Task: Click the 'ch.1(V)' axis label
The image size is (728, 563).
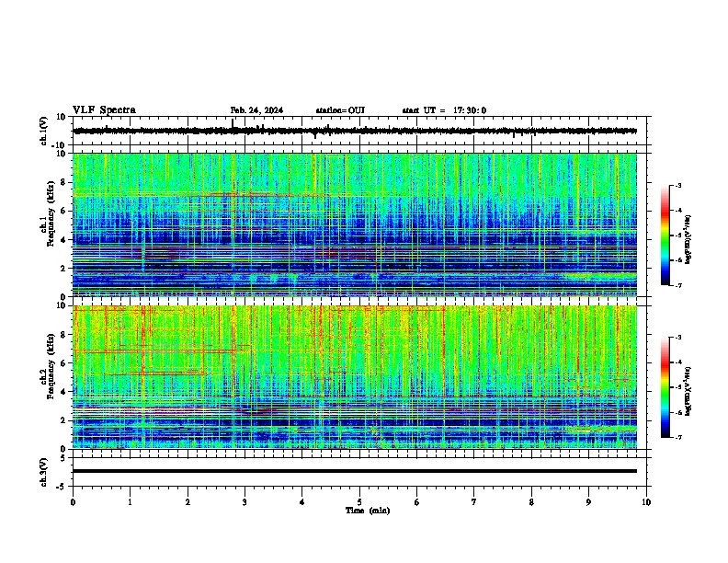Action: click(x=44, y=131)
